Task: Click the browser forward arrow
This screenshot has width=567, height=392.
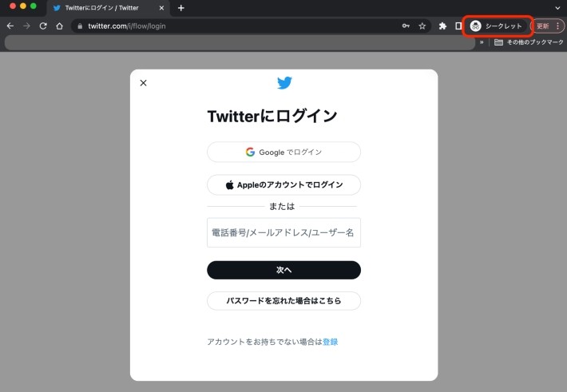Action: point(27,26)
